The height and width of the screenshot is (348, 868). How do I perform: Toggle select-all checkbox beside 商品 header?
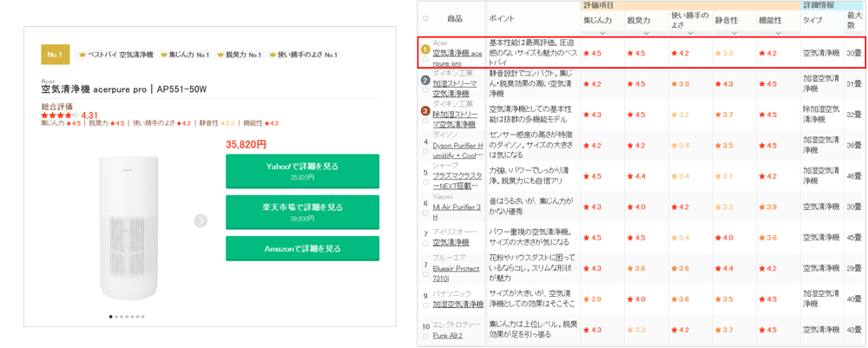point(425,18)
